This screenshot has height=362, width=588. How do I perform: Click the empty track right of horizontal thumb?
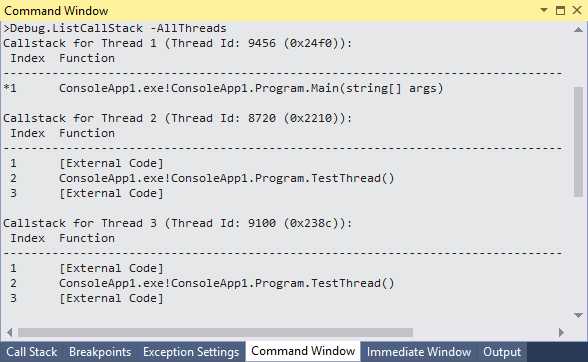(x=484, y=332)
